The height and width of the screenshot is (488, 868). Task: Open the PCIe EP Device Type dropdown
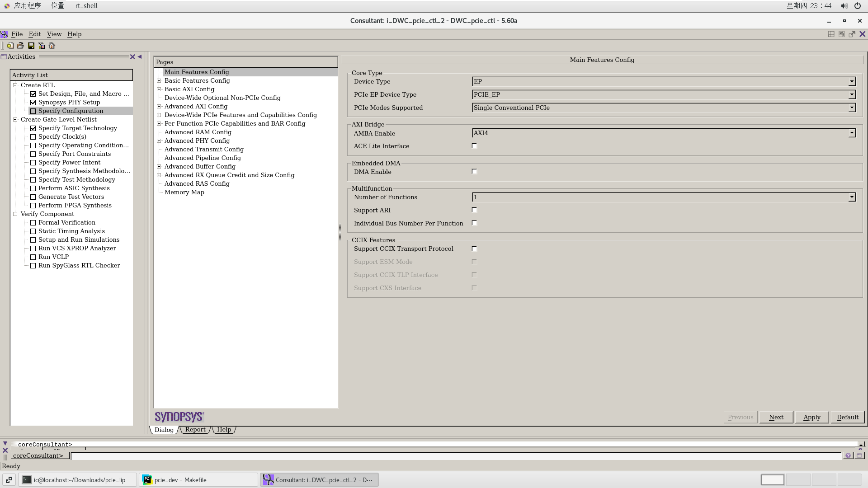click(852, 95)
